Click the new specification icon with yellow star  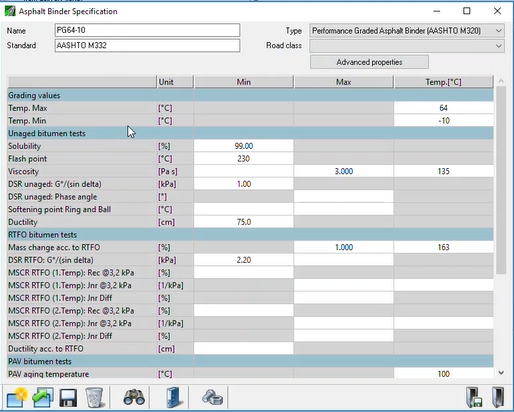pyautogui.click(x=16, y=397)
